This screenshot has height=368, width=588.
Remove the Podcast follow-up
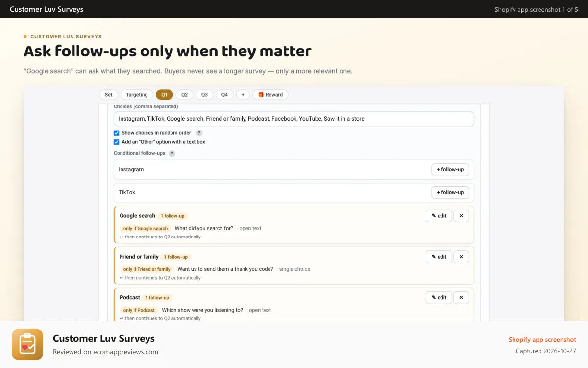461,297
